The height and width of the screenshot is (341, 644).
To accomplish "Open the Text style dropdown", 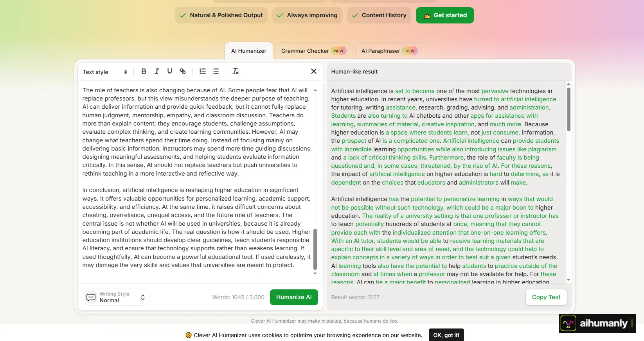I will click(x=105, y=72).
